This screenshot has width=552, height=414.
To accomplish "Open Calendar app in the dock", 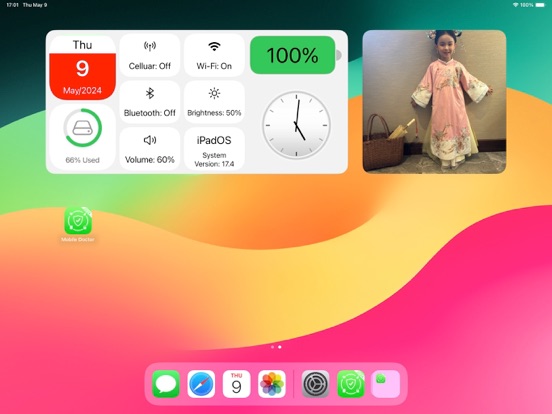I will click(237, 384).
